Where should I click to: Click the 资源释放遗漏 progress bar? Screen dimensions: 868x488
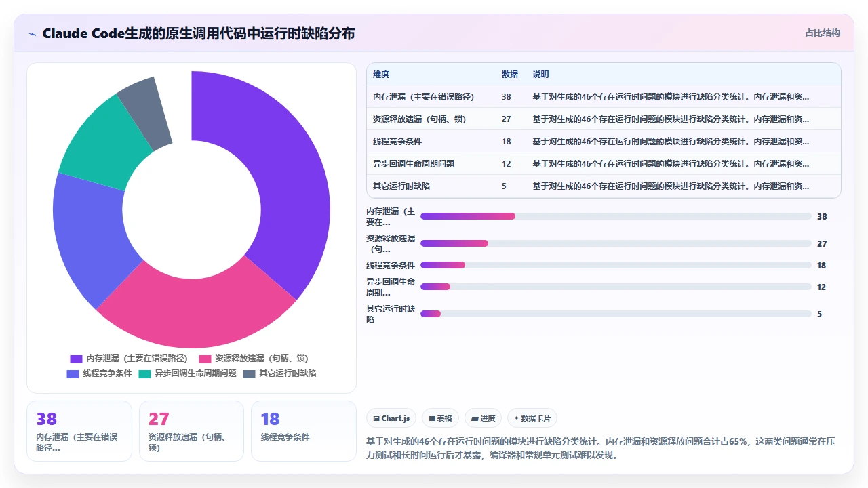coord(616,243)
